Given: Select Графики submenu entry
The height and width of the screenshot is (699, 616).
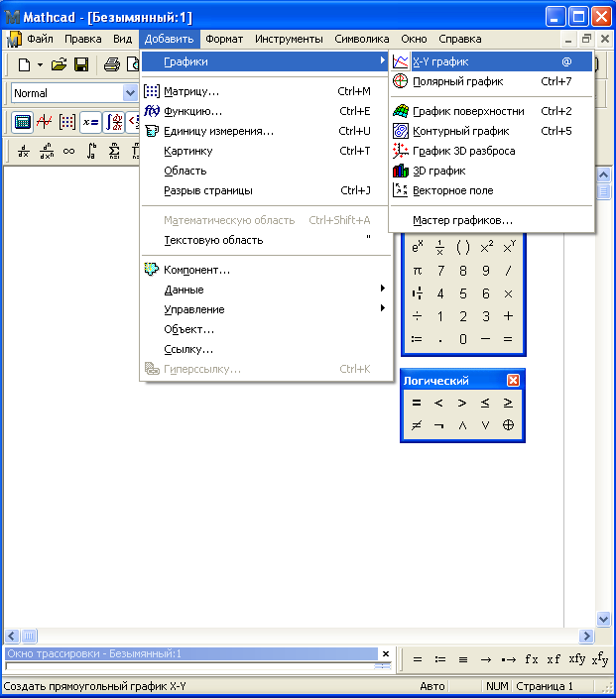Looking at the screenshot, I should tap(266, 61).
